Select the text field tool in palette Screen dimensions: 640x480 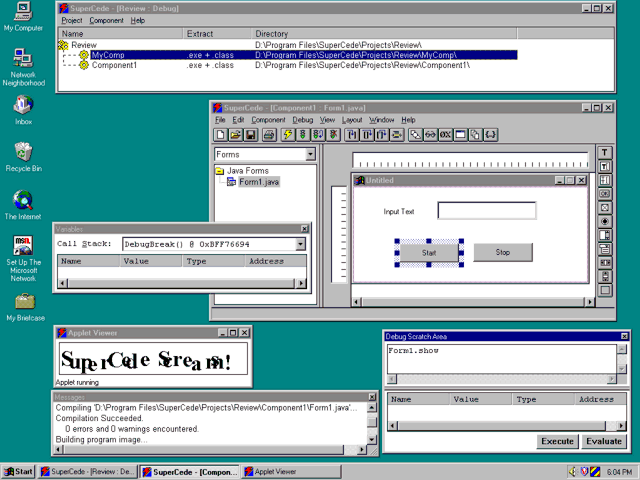[x=604, y=166]
